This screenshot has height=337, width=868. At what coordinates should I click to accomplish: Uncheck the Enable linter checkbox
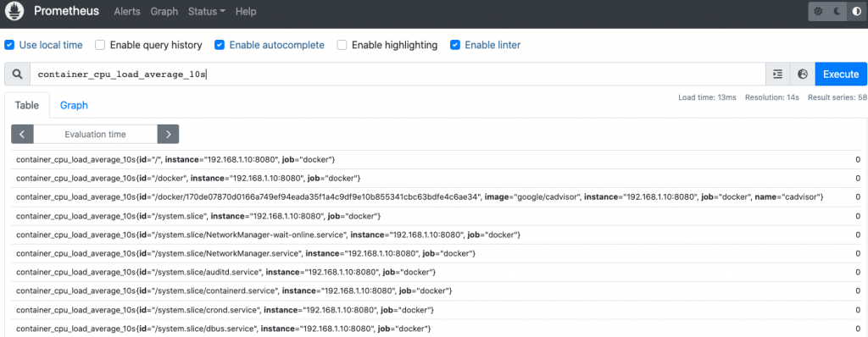[455, 45]
